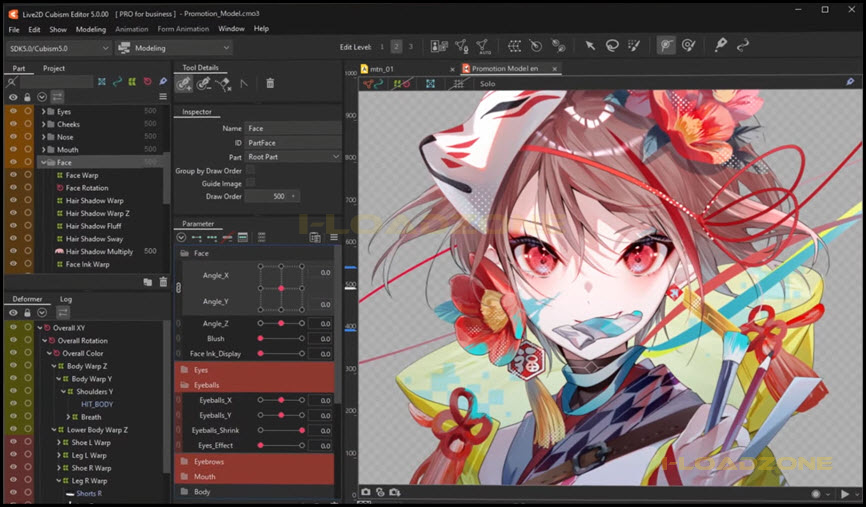Click the Eyeballs_Shrink parameter slider

click(281, 430)
